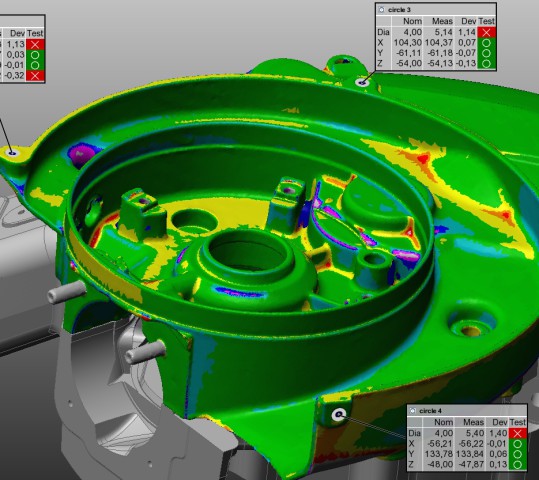Click the circle 4 label title icon

(413, 411)
